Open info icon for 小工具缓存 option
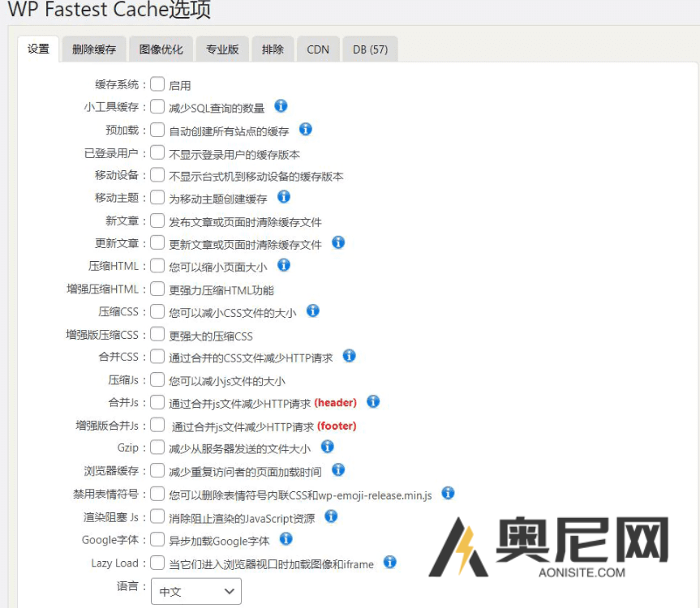700x608 pixels. coord(281,106)
